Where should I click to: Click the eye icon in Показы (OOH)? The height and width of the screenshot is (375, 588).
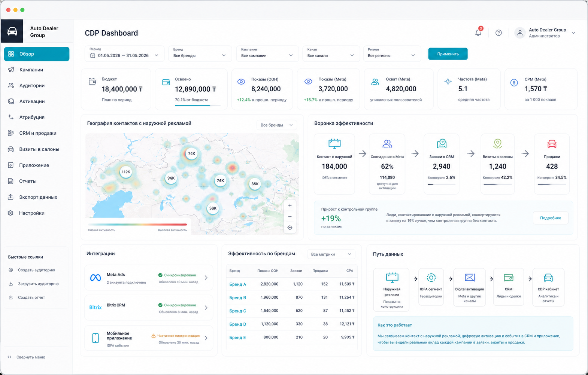(241, 82)
